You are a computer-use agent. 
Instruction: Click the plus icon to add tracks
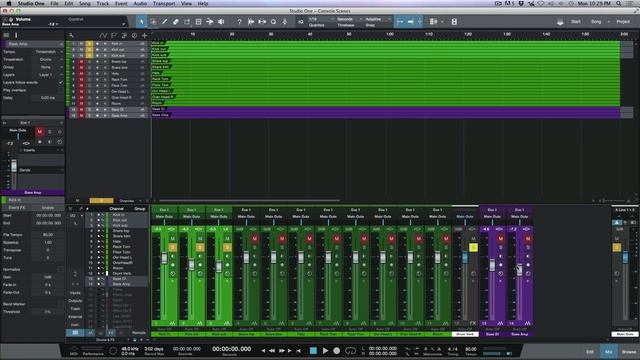144,36
